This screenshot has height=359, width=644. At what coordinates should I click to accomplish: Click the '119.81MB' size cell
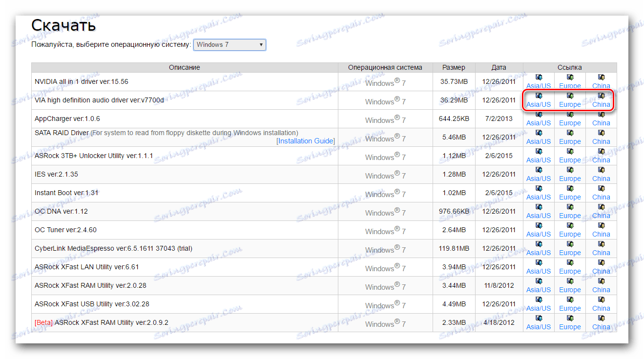(x=454, y=248)
